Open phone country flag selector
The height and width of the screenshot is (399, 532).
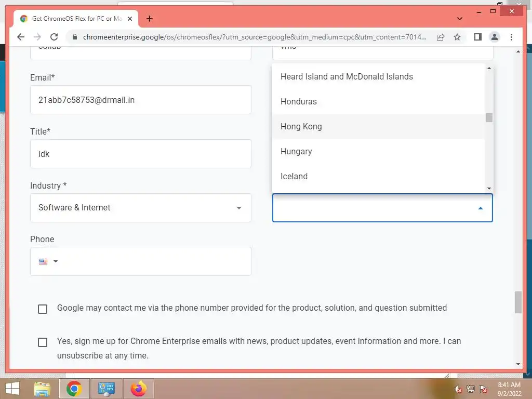pos(48,261)
